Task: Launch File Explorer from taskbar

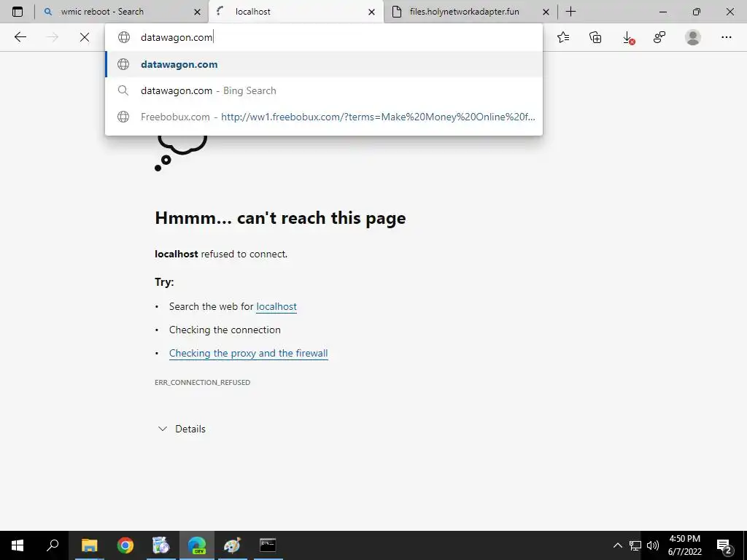Action: pos(89,545)
